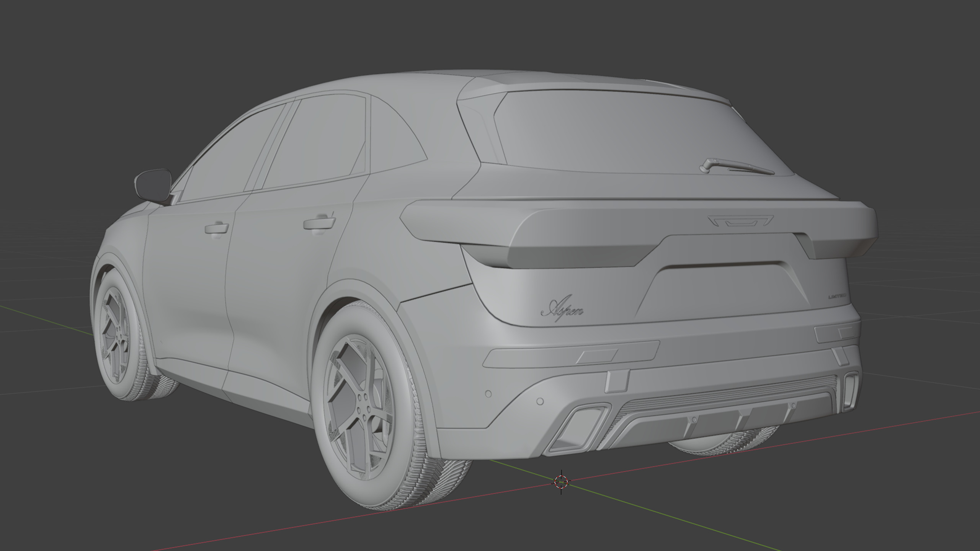Select the Aspen script badge on tailgate
Screen dimensions: 980x551
(562, 308)
